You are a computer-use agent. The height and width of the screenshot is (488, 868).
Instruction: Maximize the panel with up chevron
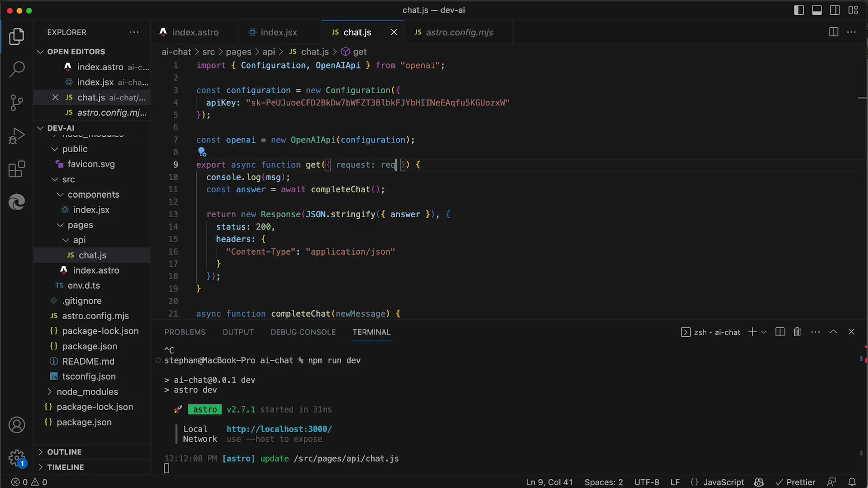(833, 332)
